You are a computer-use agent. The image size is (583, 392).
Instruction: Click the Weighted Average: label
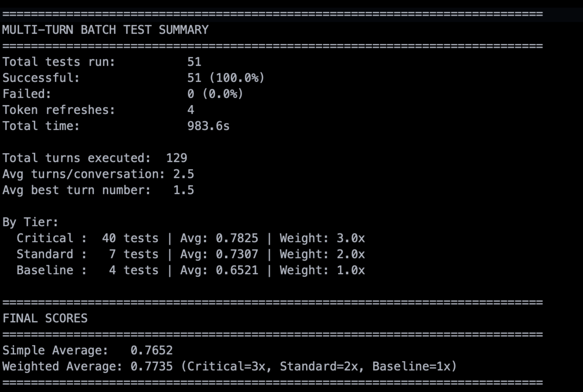point(62,366)
